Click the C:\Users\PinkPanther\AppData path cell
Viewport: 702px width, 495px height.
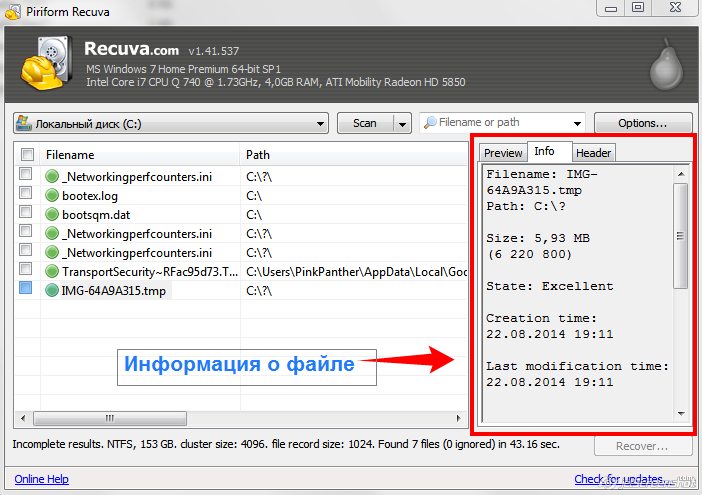tap(356, 272)
